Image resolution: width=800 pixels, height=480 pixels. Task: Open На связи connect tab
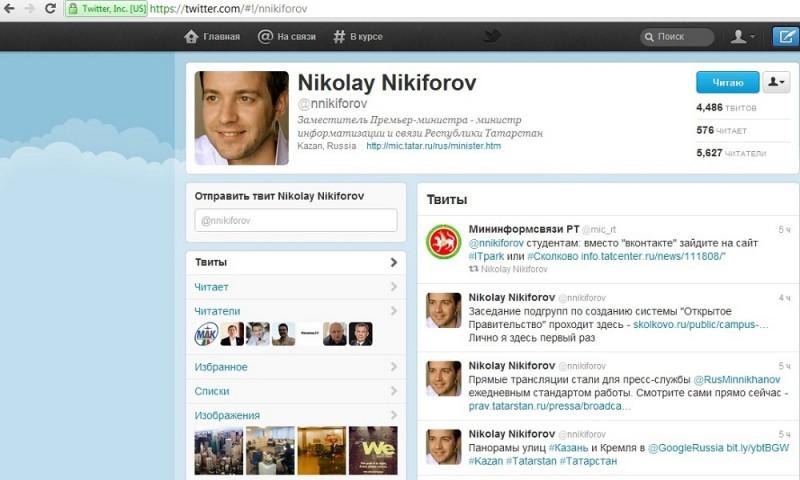click(287, 37)
